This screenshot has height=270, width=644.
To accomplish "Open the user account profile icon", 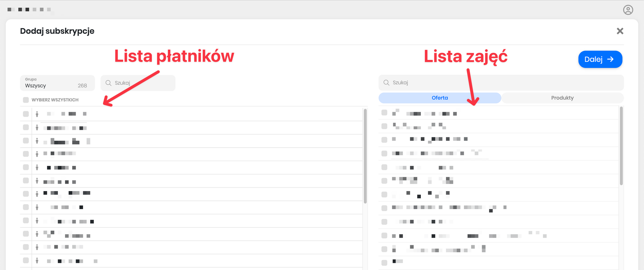I will (628, 10).
